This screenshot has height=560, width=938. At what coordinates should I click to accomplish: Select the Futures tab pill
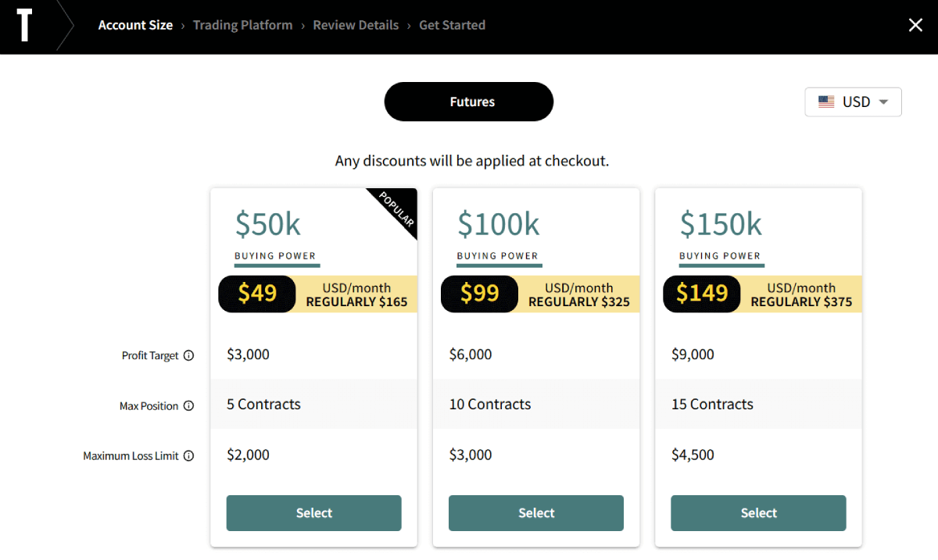469,102
